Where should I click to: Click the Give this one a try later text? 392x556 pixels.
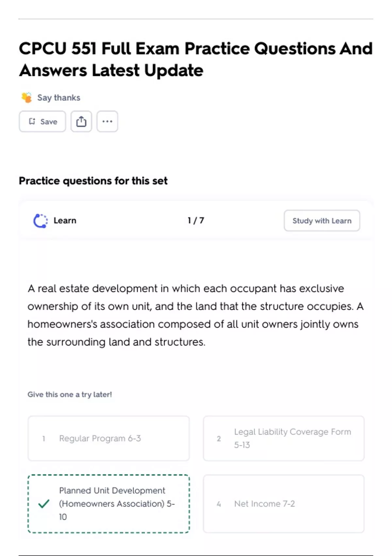point(70,394)
